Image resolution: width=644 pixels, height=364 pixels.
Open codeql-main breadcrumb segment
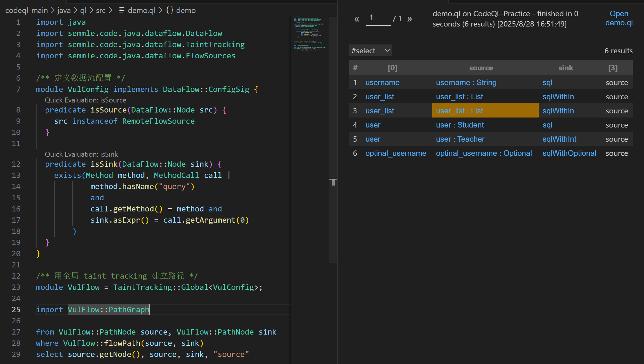pyautogui.click(x=27, y=10)
